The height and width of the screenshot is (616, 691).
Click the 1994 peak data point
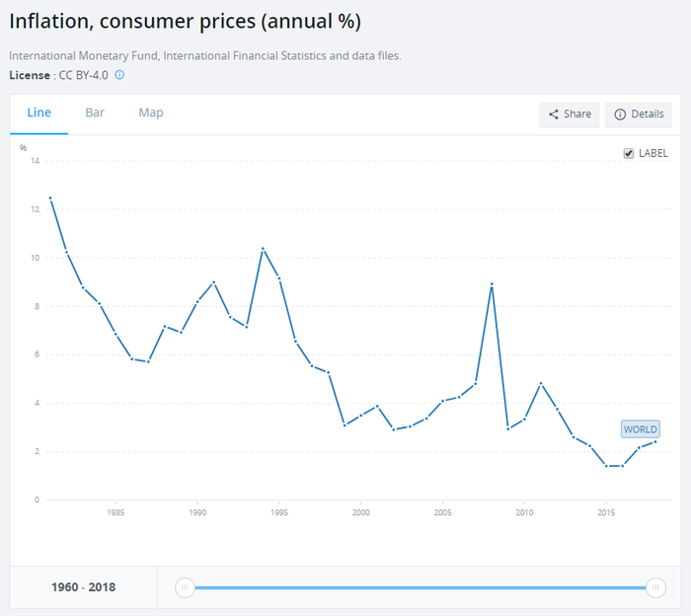click(x=263, y=249)
